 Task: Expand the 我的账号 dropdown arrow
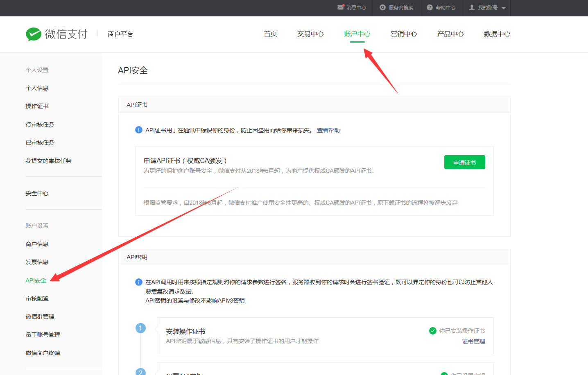click(x=504, y=8)
